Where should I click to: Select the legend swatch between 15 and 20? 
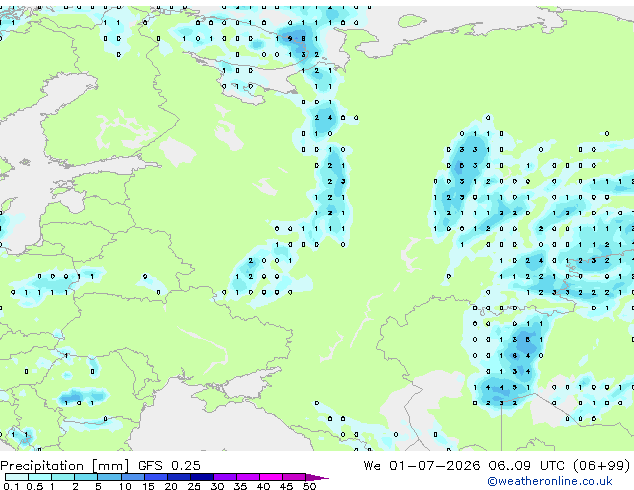(x=156, y=477)
